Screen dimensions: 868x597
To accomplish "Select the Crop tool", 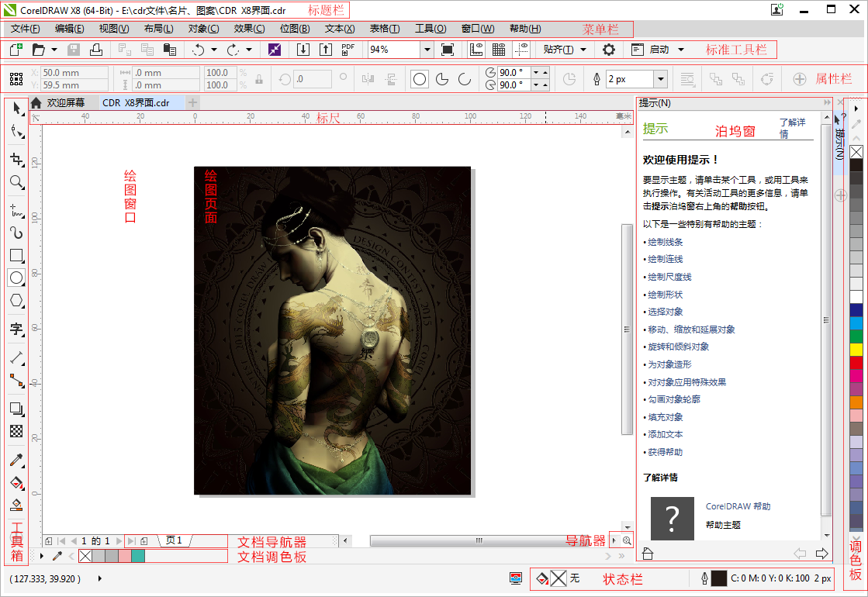I will tap(16, 159).
